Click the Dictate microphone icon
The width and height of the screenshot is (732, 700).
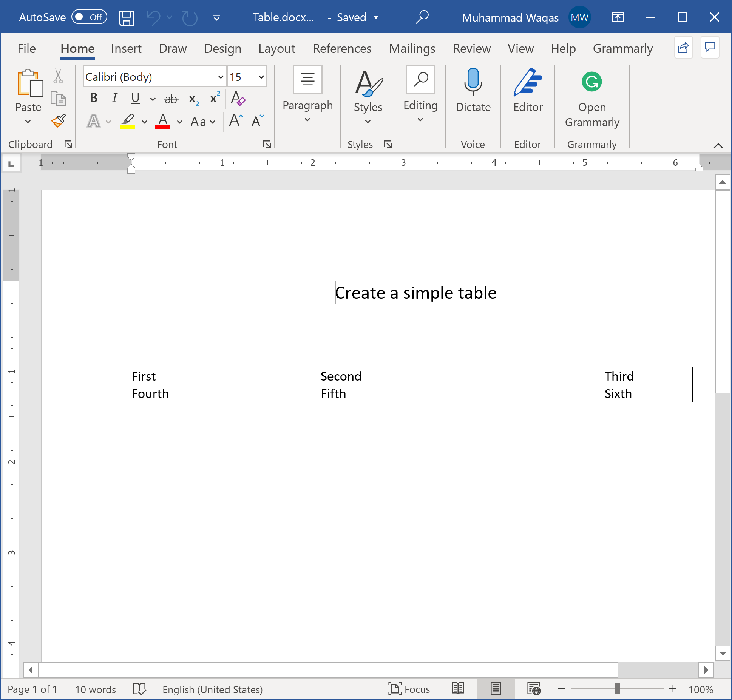(473, 82)
